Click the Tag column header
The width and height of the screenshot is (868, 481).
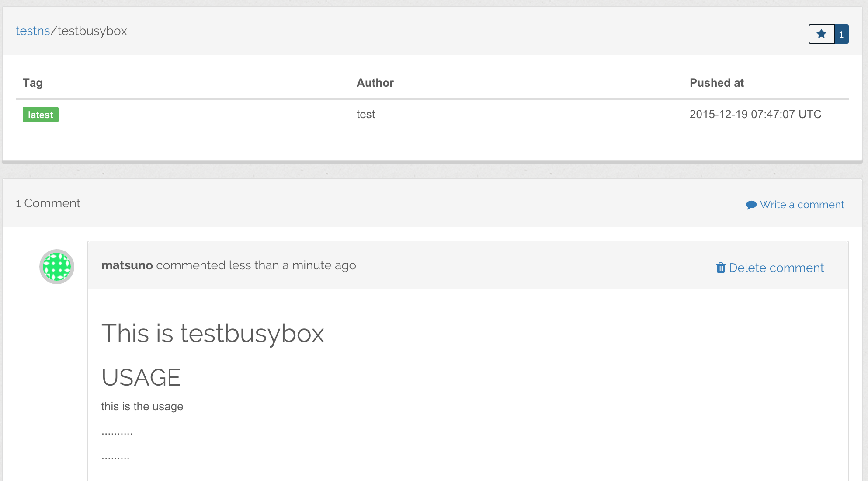(x=33, y=83)
